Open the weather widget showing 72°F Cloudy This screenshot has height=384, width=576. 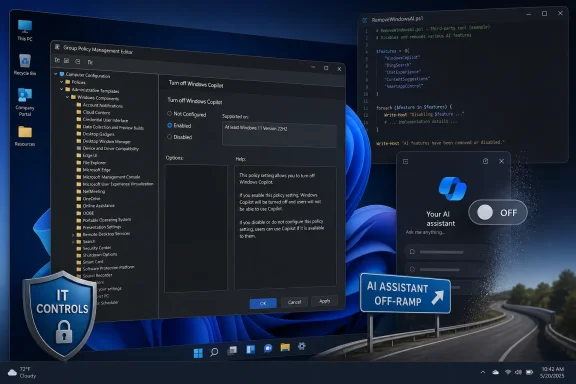pos(22,372)
